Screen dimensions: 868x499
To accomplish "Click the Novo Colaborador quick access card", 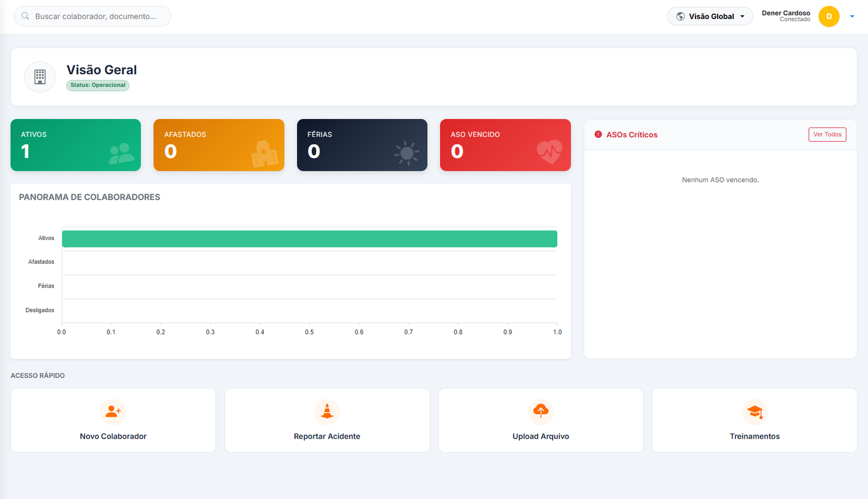I will point(113,420).
